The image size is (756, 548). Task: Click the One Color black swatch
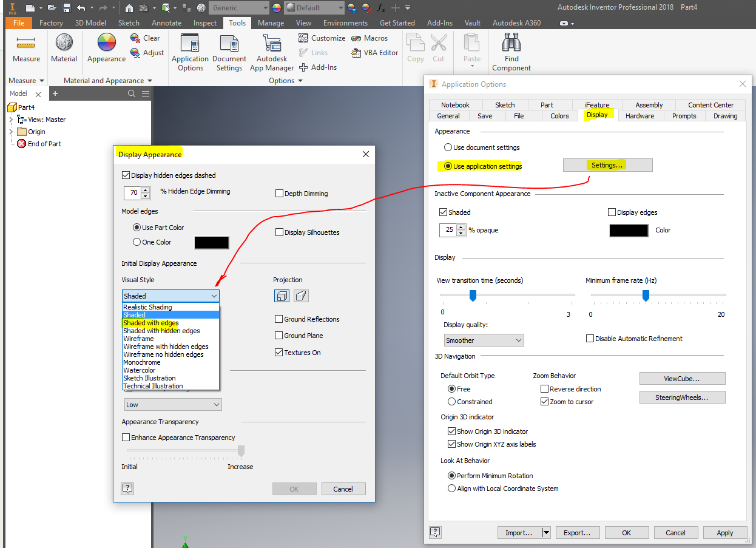pos(211,243)
